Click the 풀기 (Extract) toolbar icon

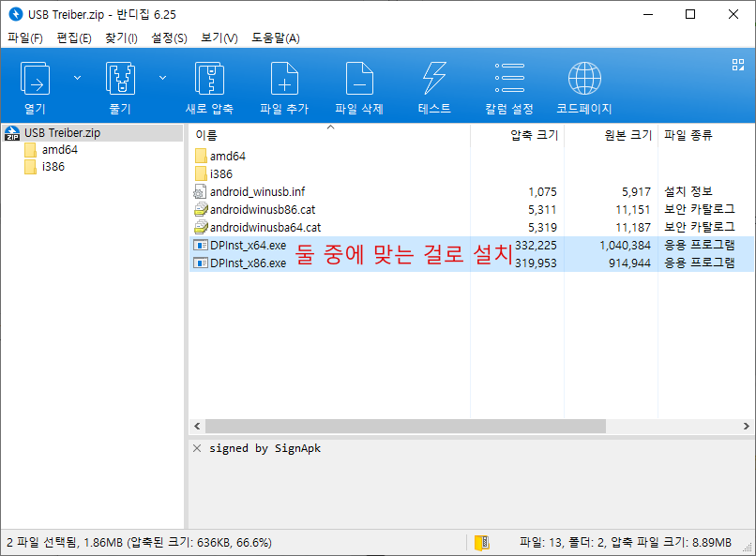click(x=120, y=78)
